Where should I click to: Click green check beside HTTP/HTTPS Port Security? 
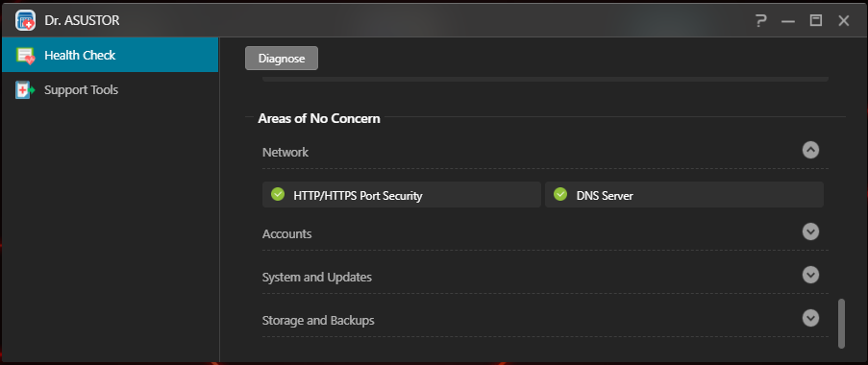coord(278,194)
